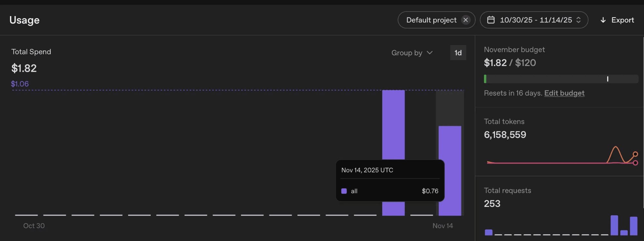
Task: Click the purple 'all' legend swatch
Action: tap(344, 191)
